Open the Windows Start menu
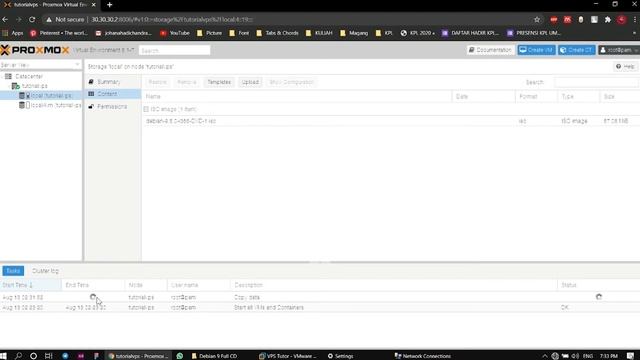The height and width of the screenshot is (360, 640). click(3, 356)
